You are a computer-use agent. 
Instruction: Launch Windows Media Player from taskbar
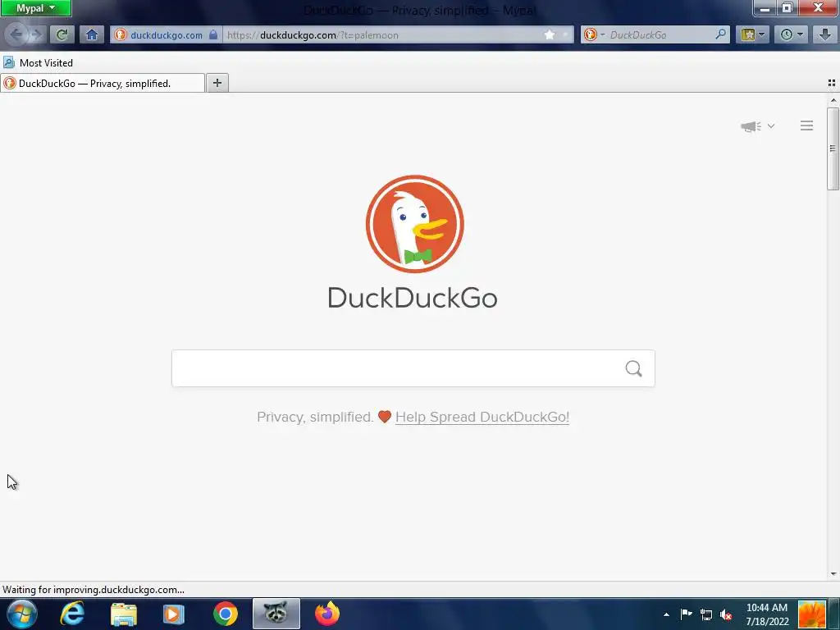pos(173,614)
